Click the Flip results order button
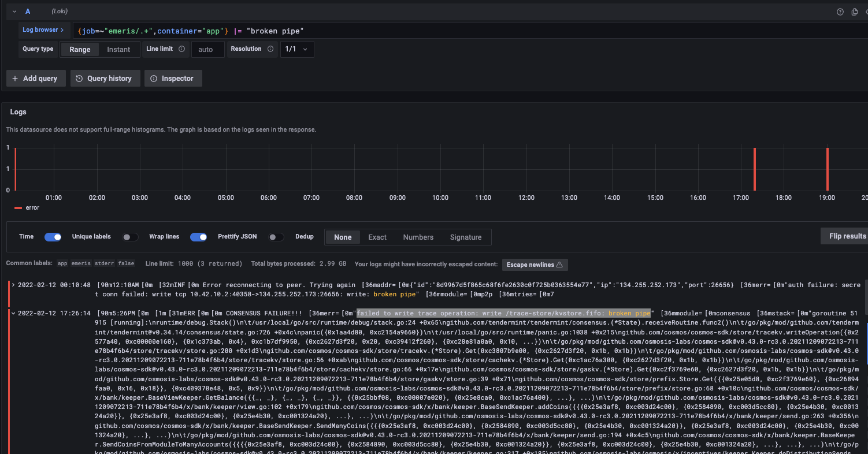868x454 pixels. click(844, 236)
